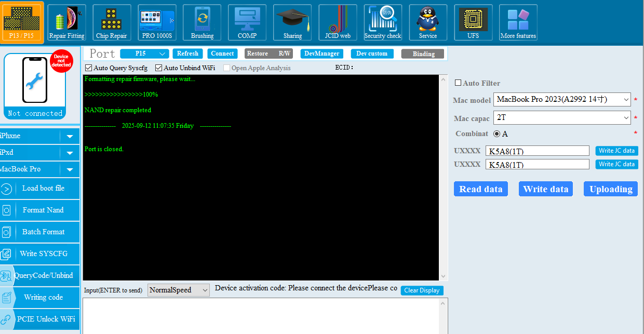Click the Connect button
This screenshot has width=644, height=334.
click(222, 54)
